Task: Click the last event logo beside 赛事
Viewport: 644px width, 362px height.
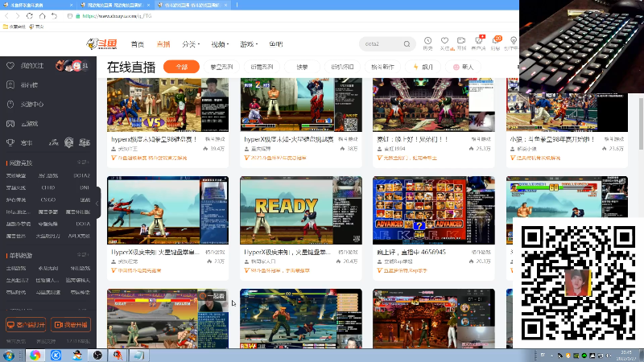Action: point(85,143)
